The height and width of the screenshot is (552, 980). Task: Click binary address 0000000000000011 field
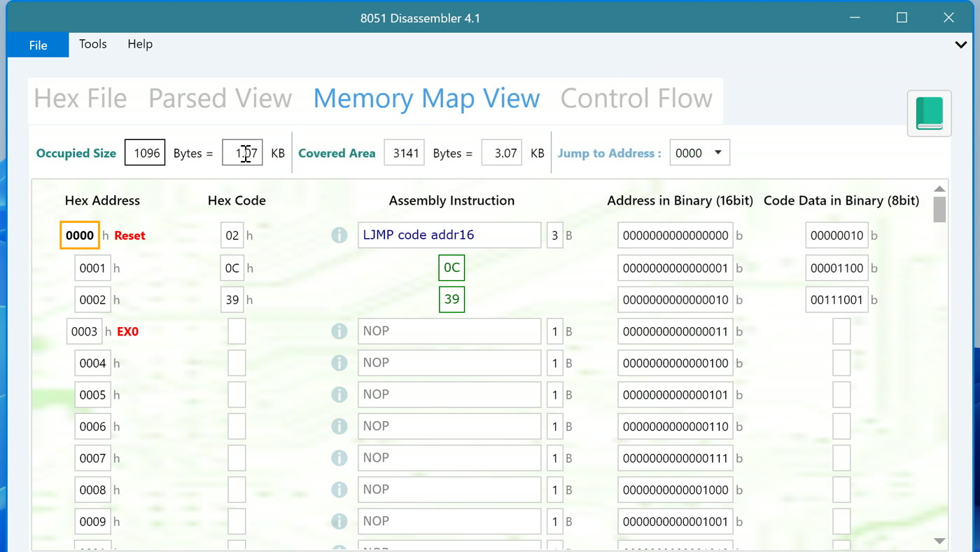click(x=675, y=331)
